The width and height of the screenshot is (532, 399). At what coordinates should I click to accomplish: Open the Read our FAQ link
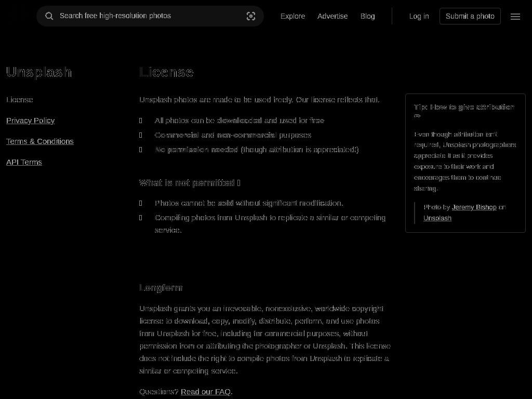[206, 392]
